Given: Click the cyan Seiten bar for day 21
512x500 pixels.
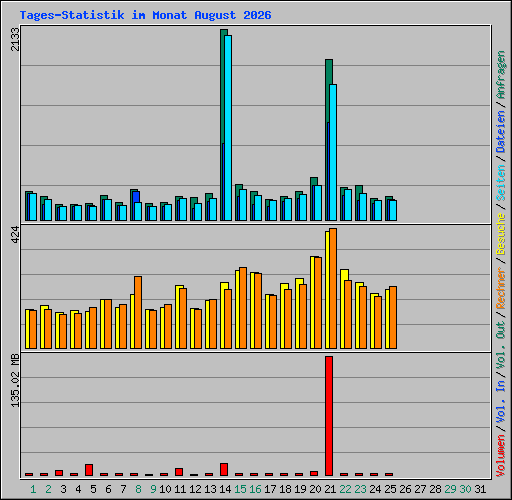Looking at the screenshot, I should point(333,152).
